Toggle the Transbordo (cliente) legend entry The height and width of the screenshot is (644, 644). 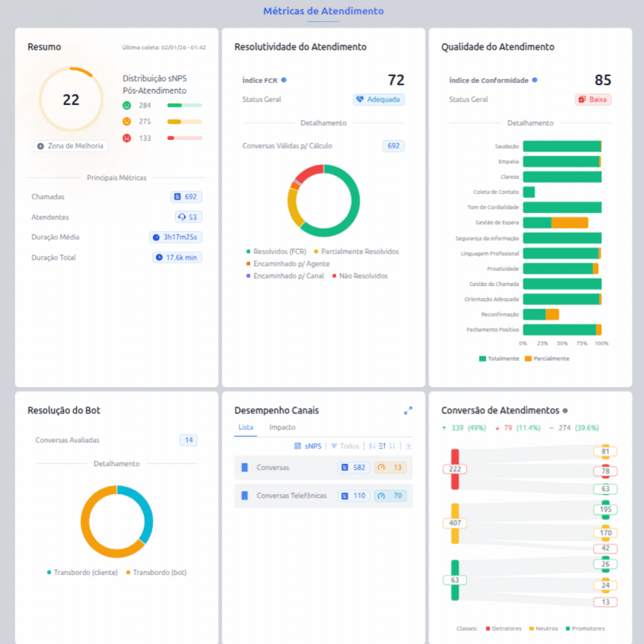tap(82, 572)
